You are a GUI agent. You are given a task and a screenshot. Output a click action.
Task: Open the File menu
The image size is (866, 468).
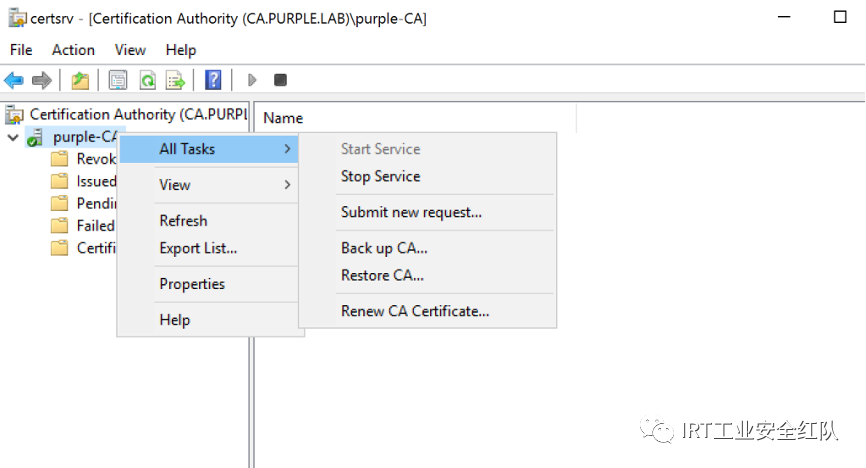pos(21,50)
